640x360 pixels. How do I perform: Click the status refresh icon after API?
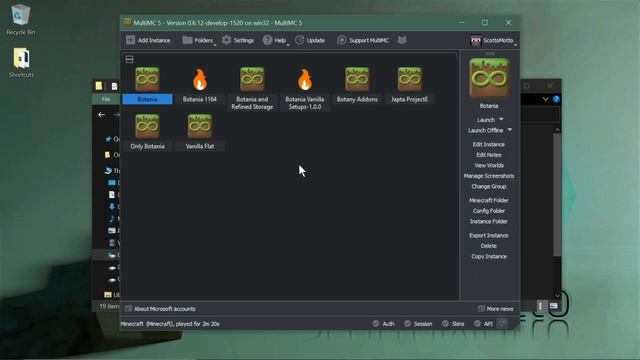tap(502, 324)
